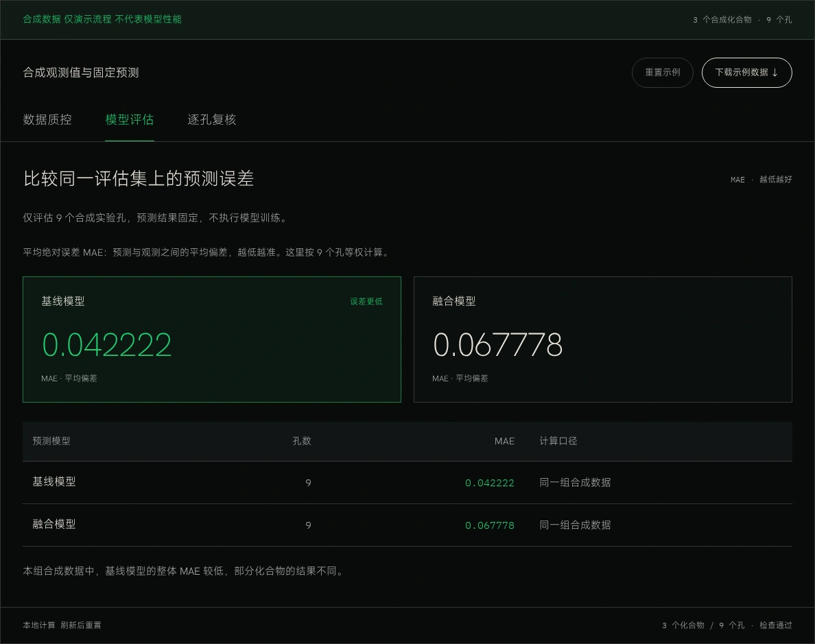Select the 融合模型 table row name
Screen dimensions: 815x644
coord(54,524)
